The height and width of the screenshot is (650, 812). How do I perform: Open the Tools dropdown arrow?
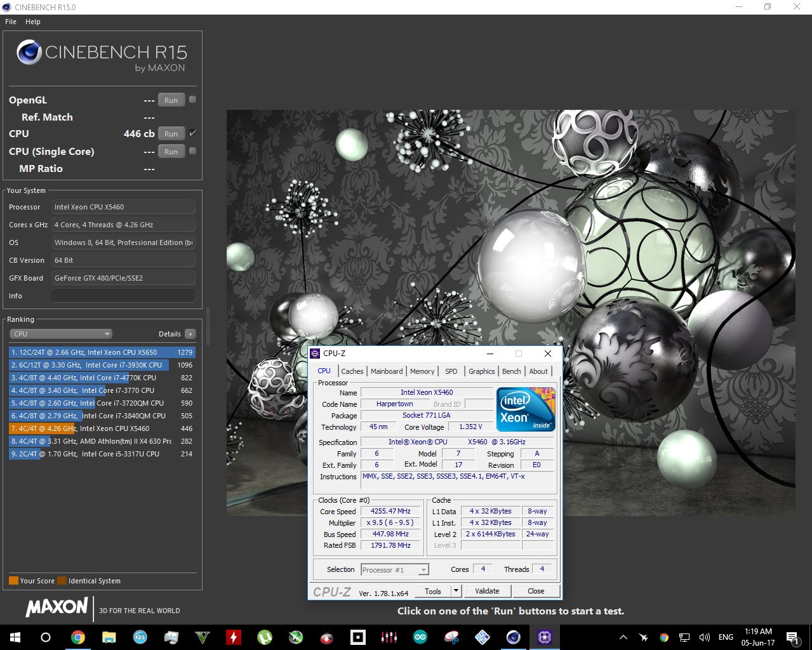pos(455,591)
